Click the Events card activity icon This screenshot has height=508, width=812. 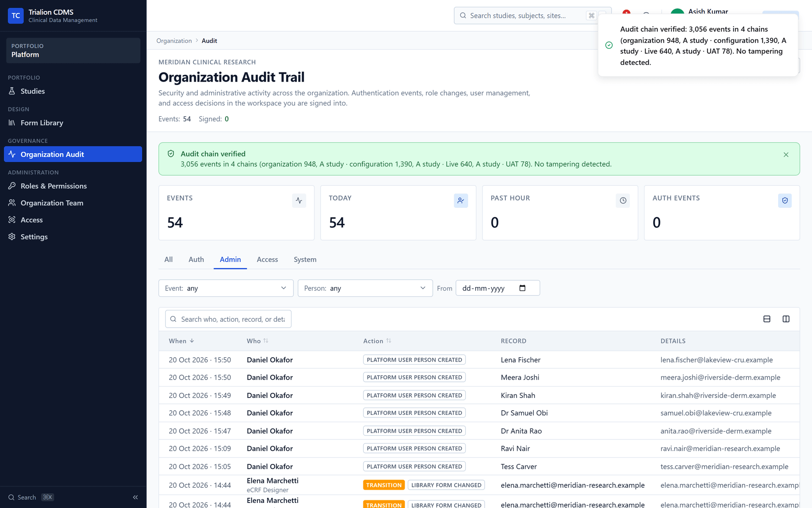[299, 201]
